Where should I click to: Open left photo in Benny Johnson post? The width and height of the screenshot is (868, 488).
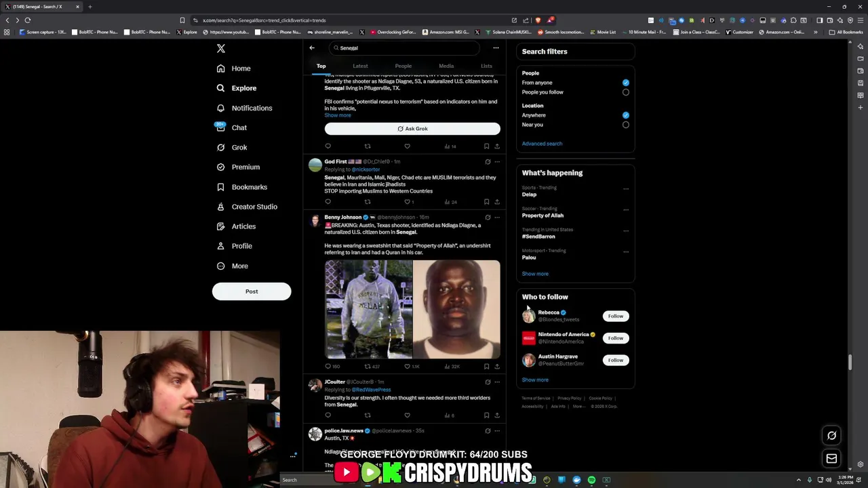pos(368,309)
